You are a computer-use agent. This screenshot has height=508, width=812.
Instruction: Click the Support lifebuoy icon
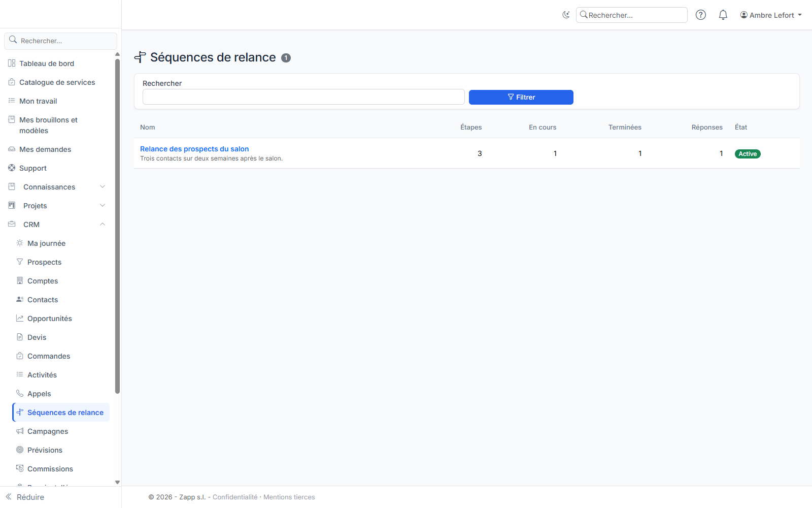[x=12, y=168]
